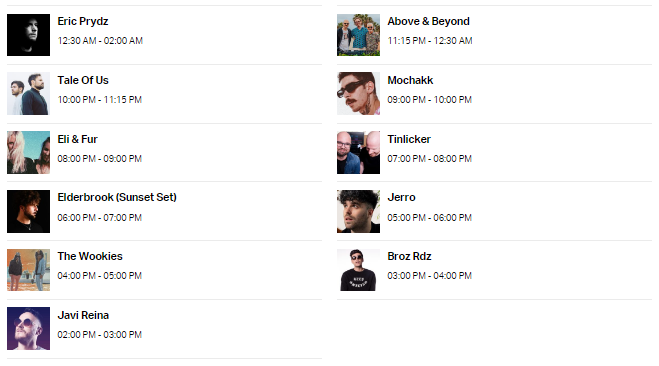659x366 pixels.
Task: Click Tinlicker 07:00 PM - 08:00 PM time
Action: click(430, 159)
